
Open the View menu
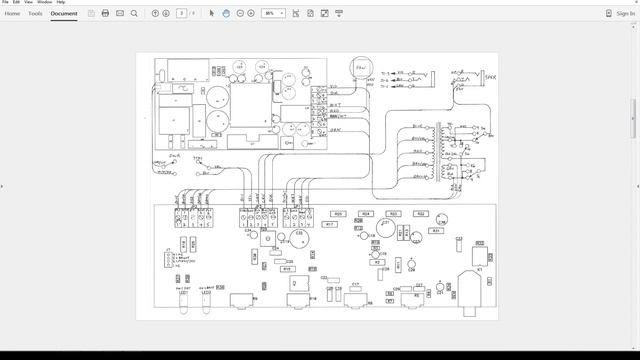pos(28,2)
